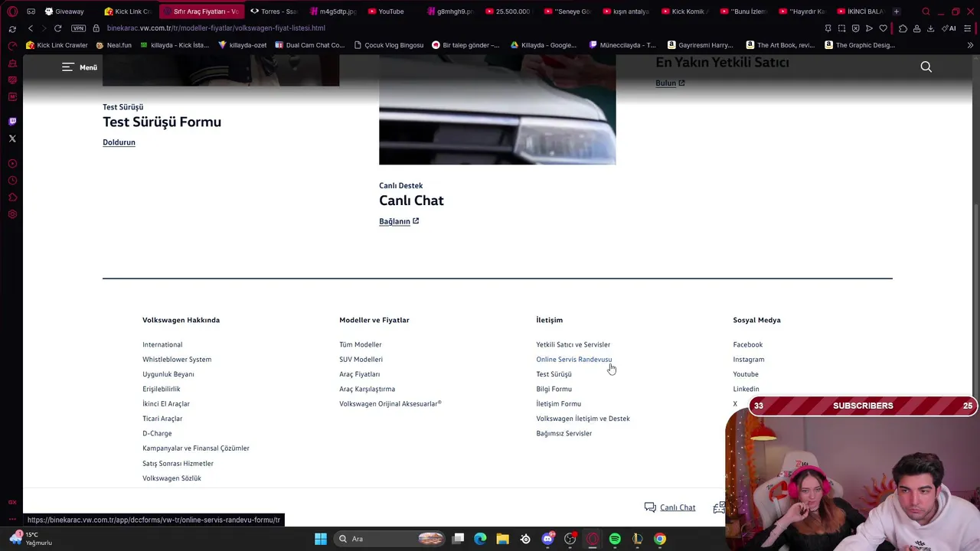The height and width of the screenshot is (551, 980).
Task: Open the Araç Karşılaştırma footer link
Action: point(367,389)
